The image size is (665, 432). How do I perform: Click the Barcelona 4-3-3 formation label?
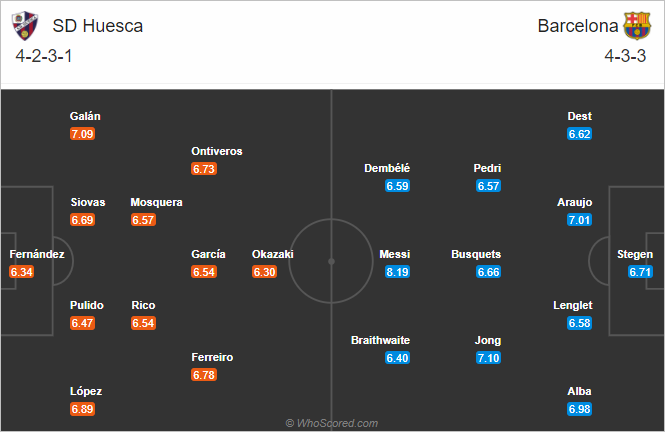pyautogui.click(x=625, y=56)
